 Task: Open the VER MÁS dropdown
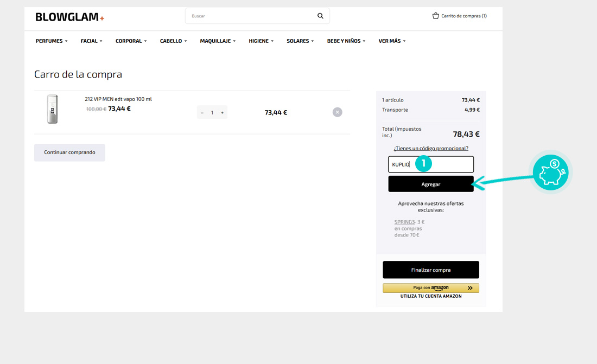392,41
